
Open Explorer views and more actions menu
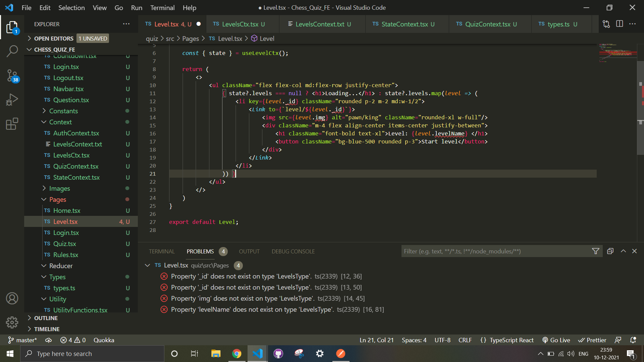tap(126, 24)
